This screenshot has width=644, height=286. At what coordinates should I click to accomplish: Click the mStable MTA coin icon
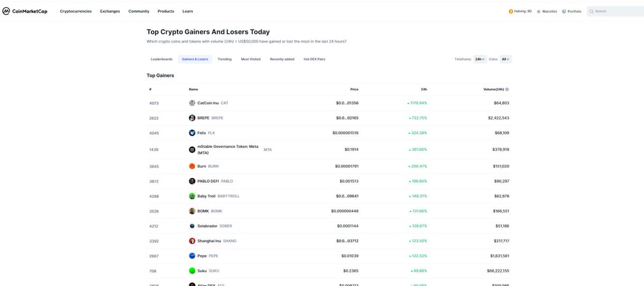pos(192,149)
